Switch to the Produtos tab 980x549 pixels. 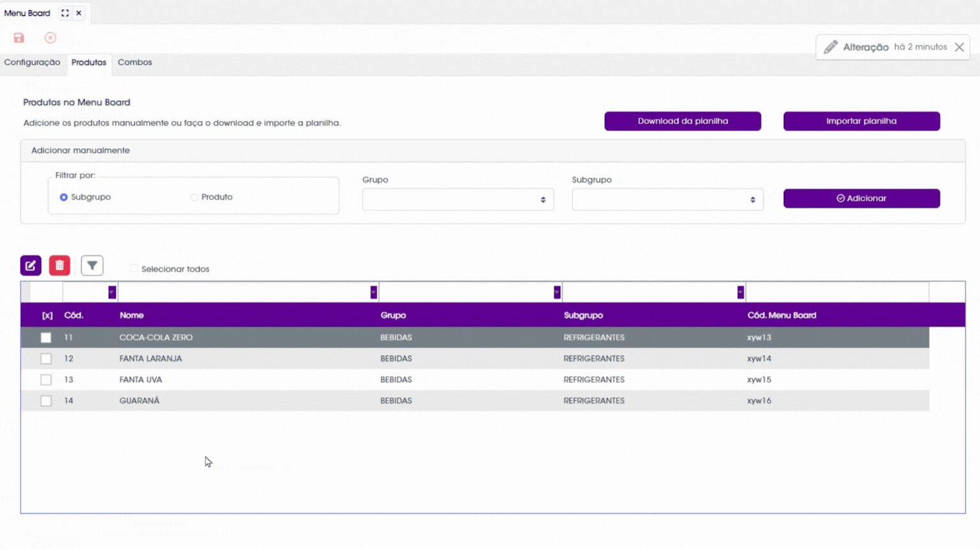(89, 63)
